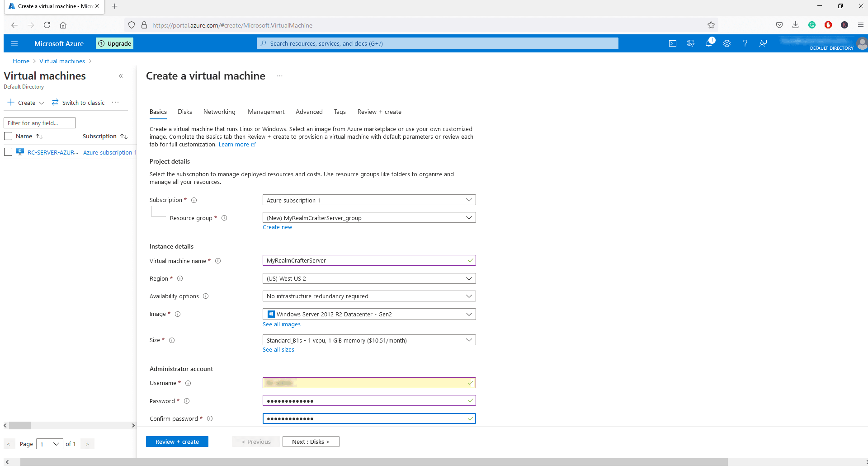
Task: Open the Availability options dropdown
Action: coord(369,296)
